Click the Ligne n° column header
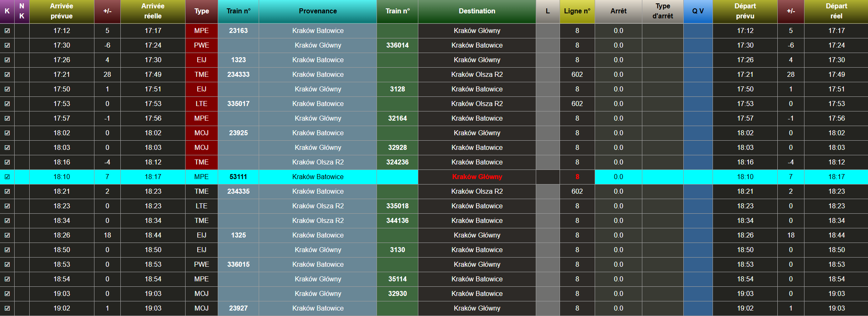868x316 pixels. click(577, 11)
